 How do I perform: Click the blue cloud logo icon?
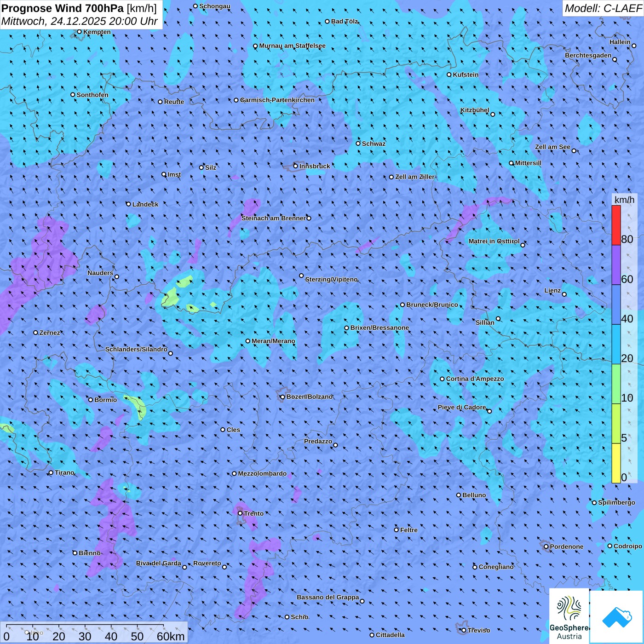616,616
